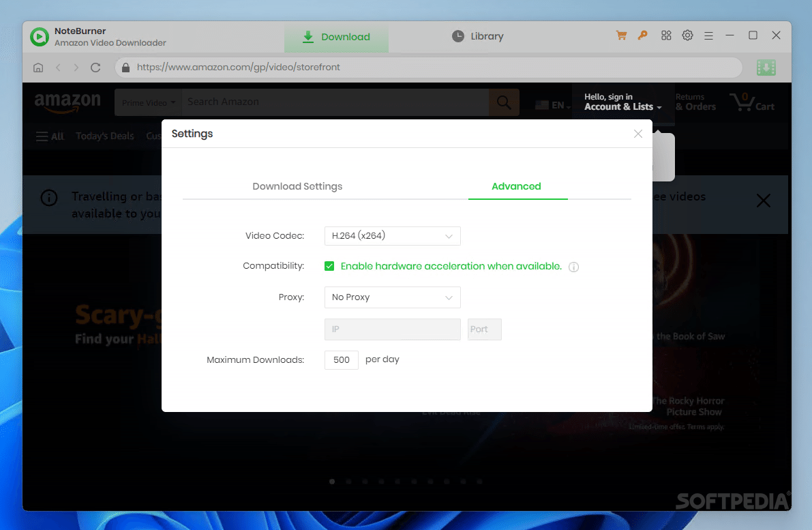Open the Amazon Cart icon
The width and height of the screenshot is (812, 530).
[752, 102]
